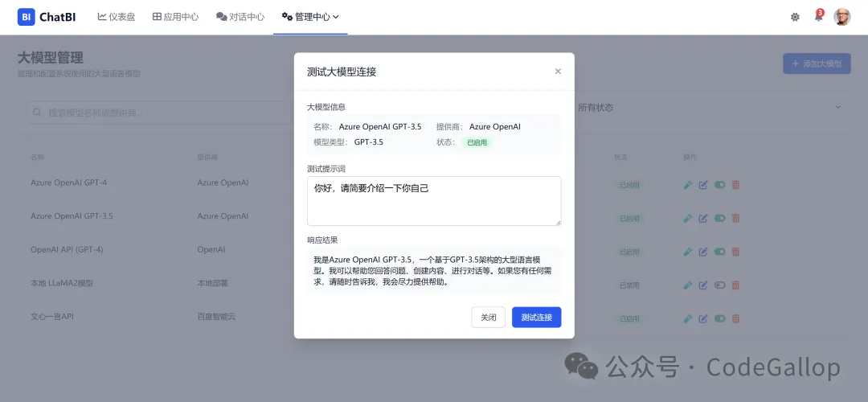
Task: Click the 响应结果 response text block
Action: (434, 270)
